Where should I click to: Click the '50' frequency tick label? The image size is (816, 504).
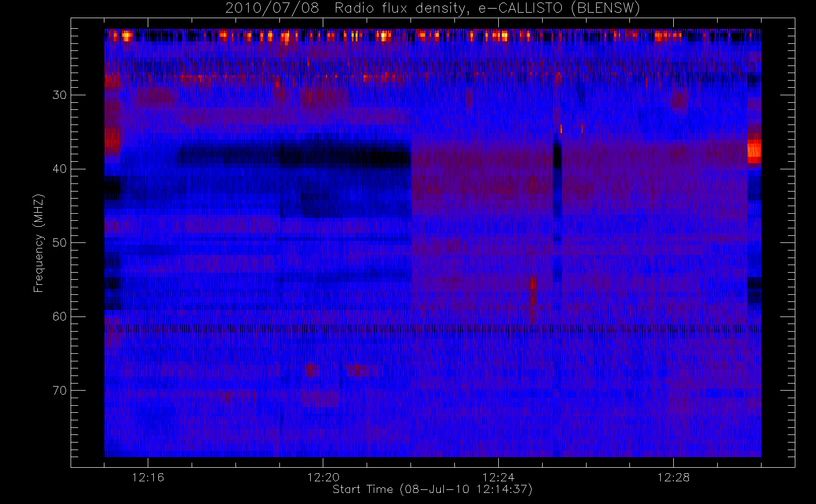(60, 242)
